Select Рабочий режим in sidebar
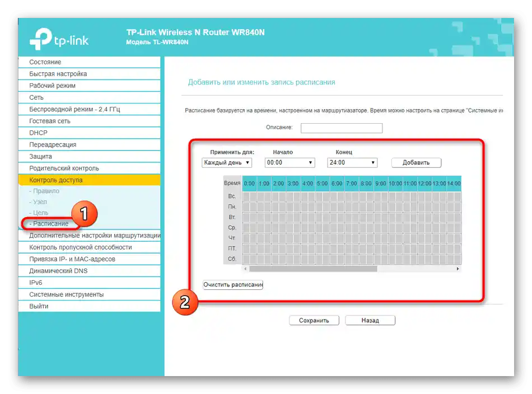The width and height of the screenshot is (532, 394). (89, 86)
